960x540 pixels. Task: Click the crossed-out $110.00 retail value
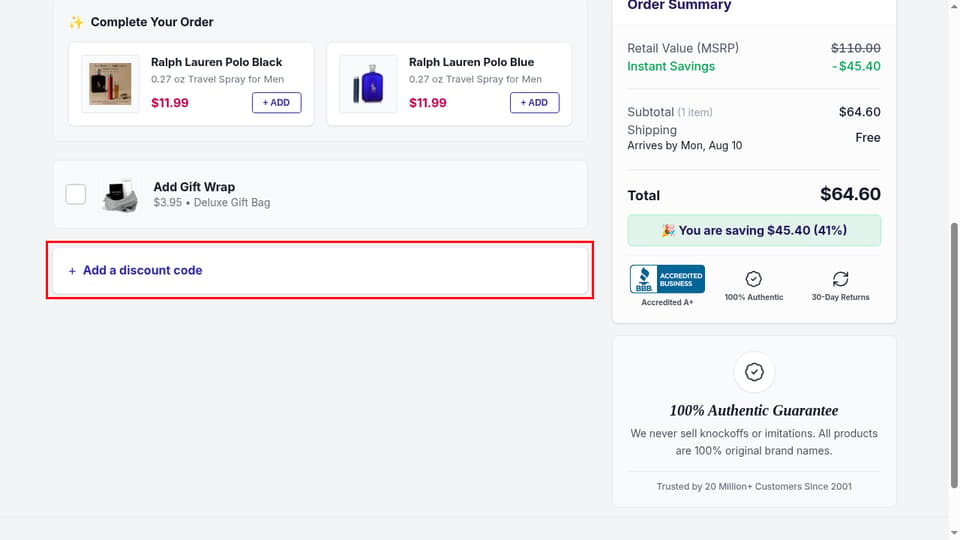(855, 48)
